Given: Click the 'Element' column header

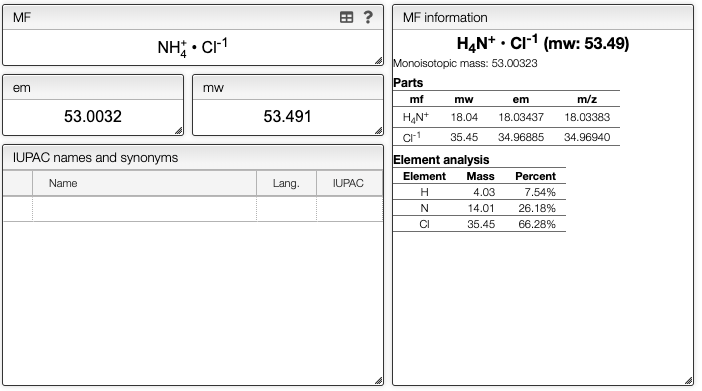Looking at the screenshot, I should pos(424,176).
